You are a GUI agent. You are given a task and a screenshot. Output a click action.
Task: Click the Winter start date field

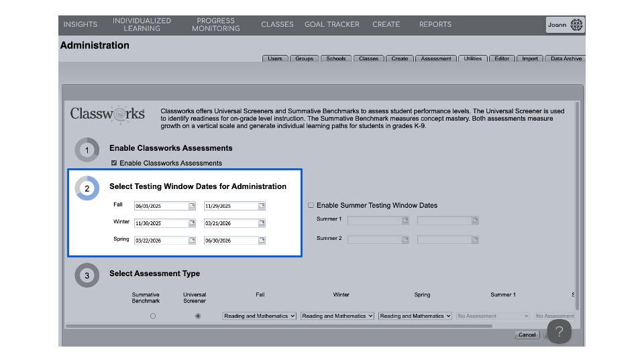162,223
